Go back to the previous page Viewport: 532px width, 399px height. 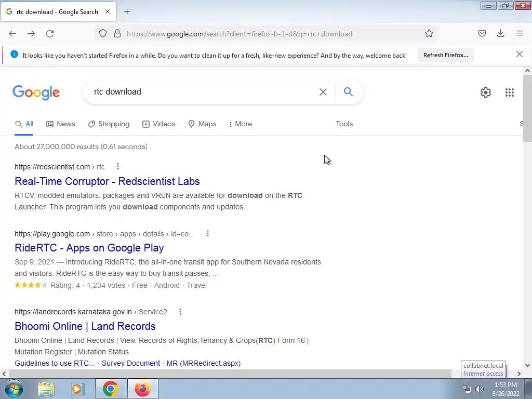pyautogui.click(x=12, y=34)
